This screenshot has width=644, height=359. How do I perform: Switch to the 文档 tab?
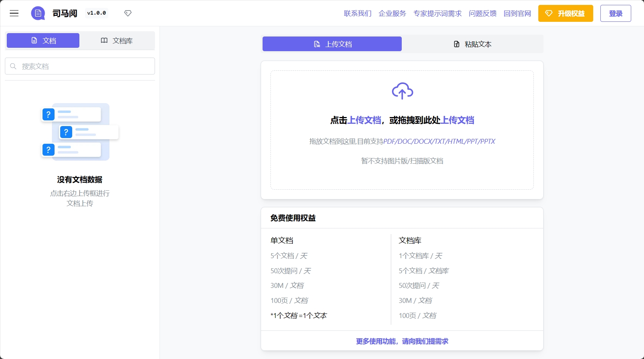pyautogui.click(x=43, y=40)
